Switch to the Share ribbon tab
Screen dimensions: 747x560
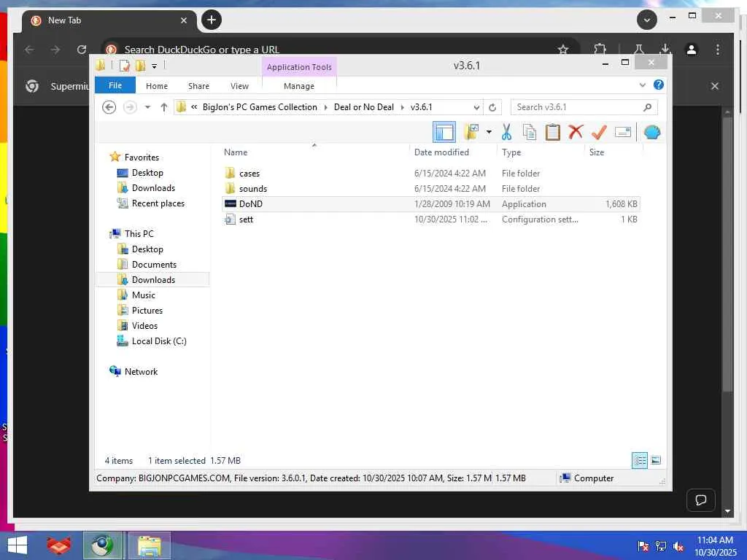tap(198, 86)
